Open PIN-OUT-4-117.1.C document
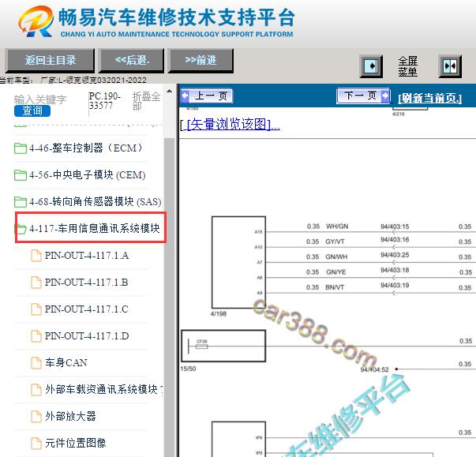This screenshot has height=457, width=476. (x=87, y=309)
